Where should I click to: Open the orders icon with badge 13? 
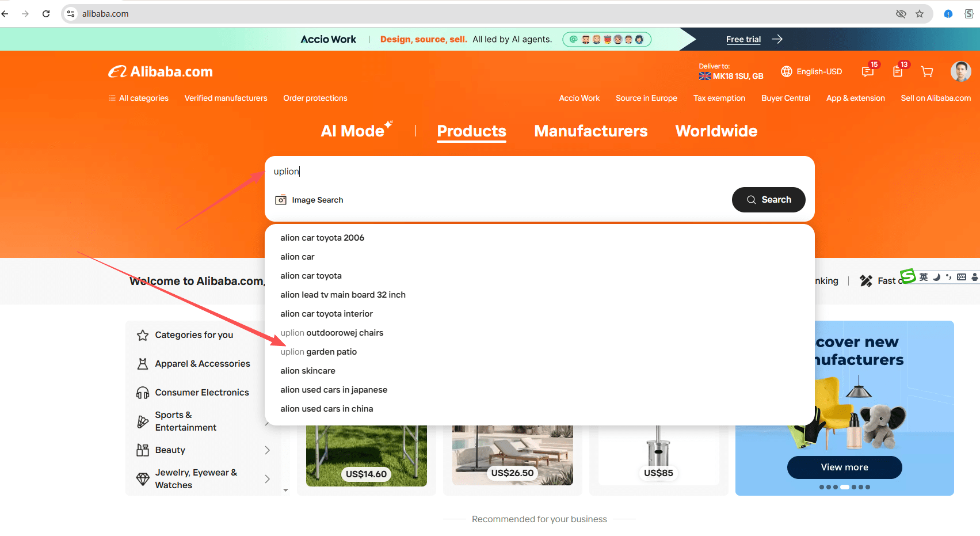898,71
